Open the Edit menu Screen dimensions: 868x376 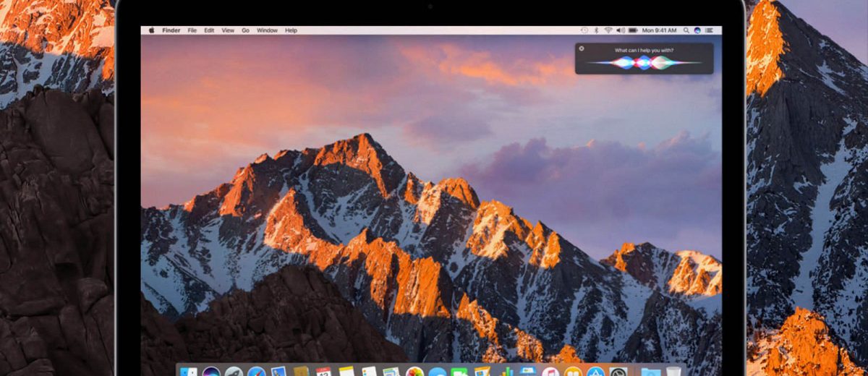pos(209,30)
